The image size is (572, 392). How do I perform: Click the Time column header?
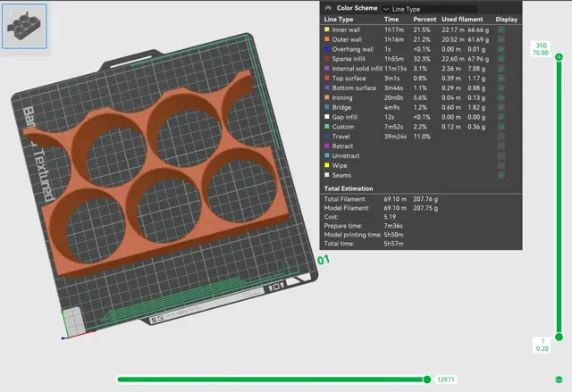[x=391, y=20]
